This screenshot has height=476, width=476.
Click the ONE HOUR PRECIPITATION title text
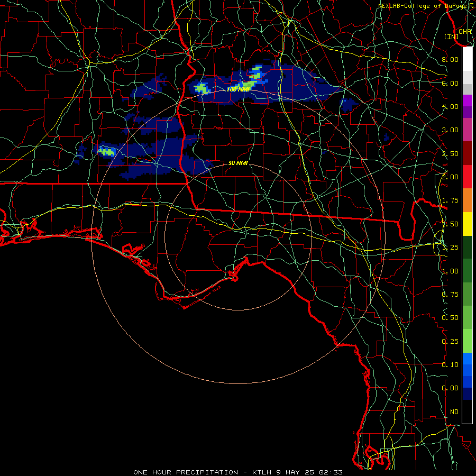pos(238,472)
